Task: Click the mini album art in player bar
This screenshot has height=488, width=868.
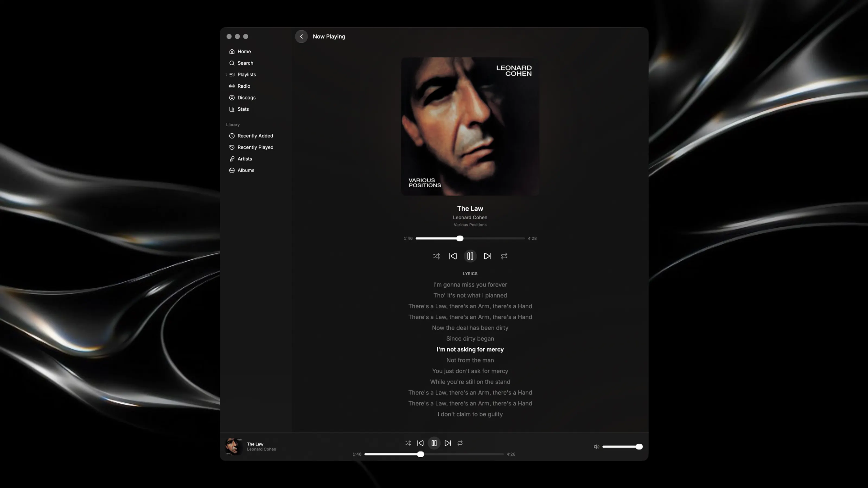Action: (234, 447)
